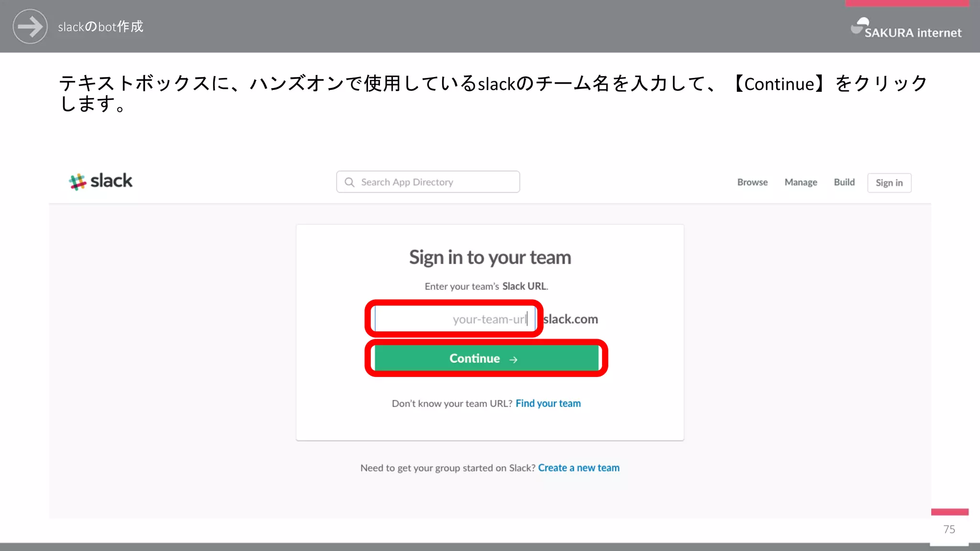Follow the Find your team link

point(548,403)
